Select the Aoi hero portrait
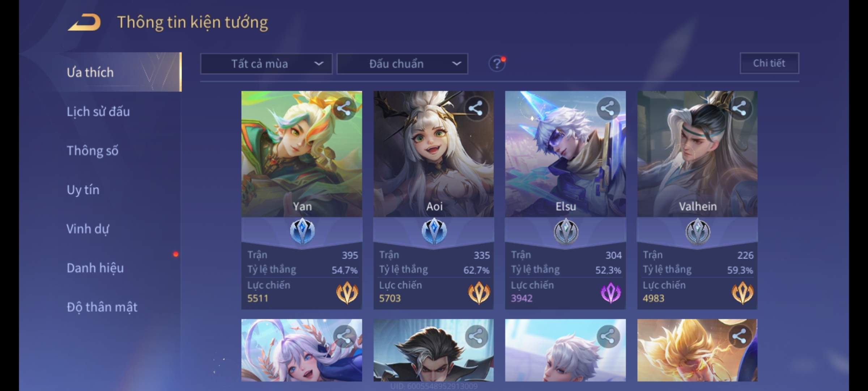This screenshot has width=868, height=391. [433, 154]
